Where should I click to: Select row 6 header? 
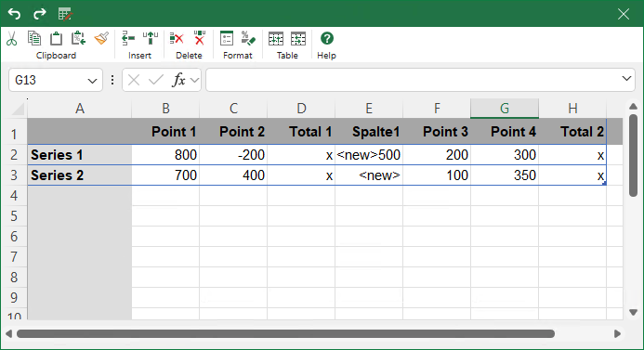[x=14, y=237]
